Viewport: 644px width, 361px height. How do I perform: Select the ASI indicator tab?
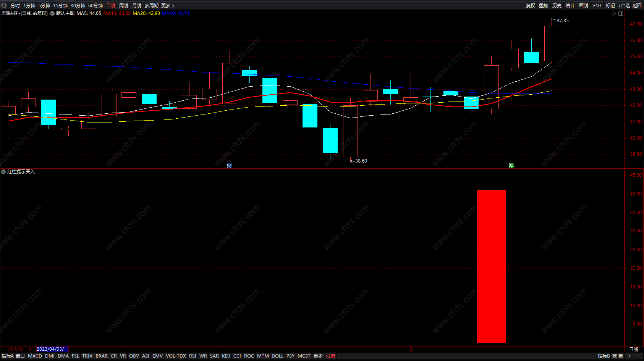tap(146, 356)
